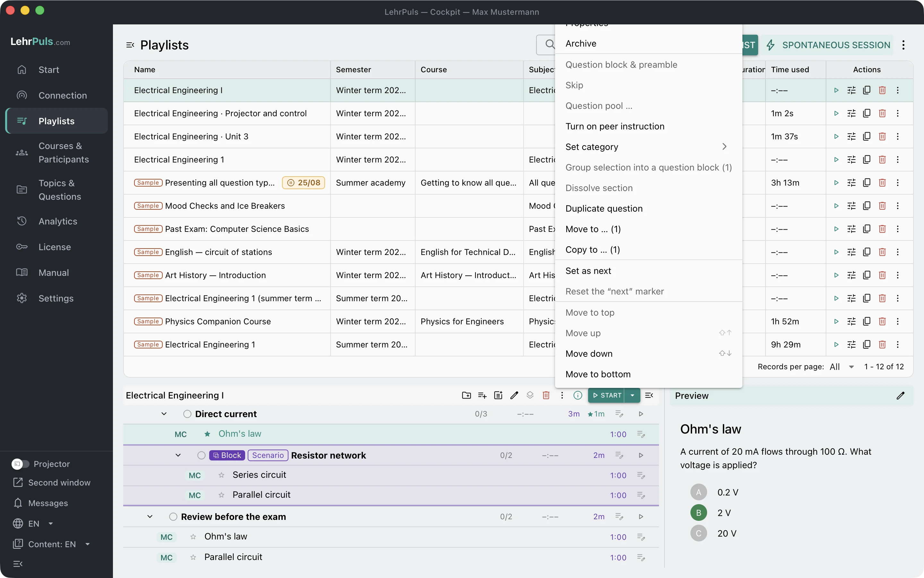Open Settings gear in sidebar
The height and width of the screenshot is (578, 924).
pyautogui.click(x=22, y=298)
